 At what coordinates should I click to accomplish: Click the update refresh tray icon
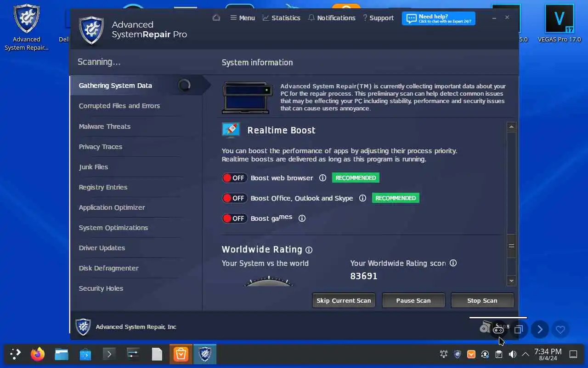485,354
